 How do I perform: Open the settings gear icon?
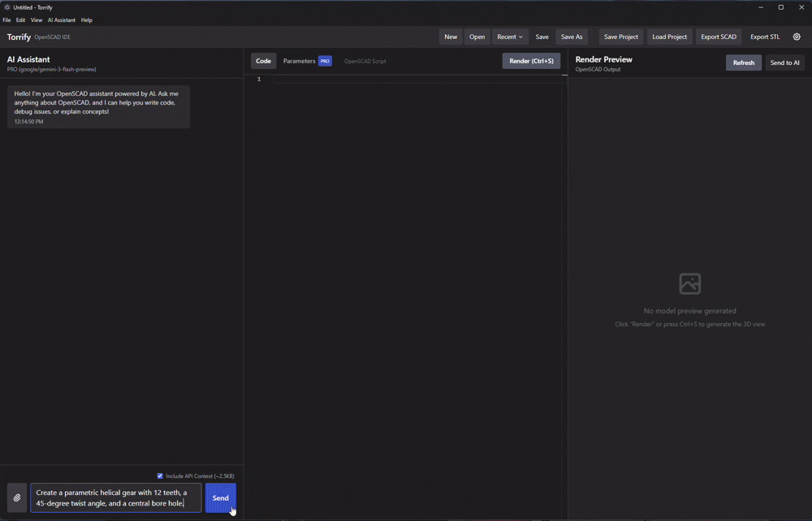point(797,37)
